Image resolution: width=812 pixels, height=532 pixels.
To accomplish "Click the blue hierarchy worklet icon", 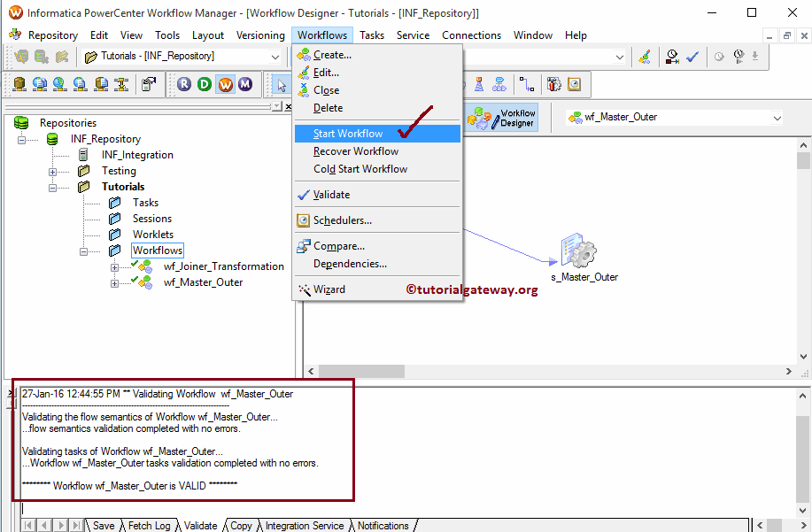I will click(x=499, y=84).
